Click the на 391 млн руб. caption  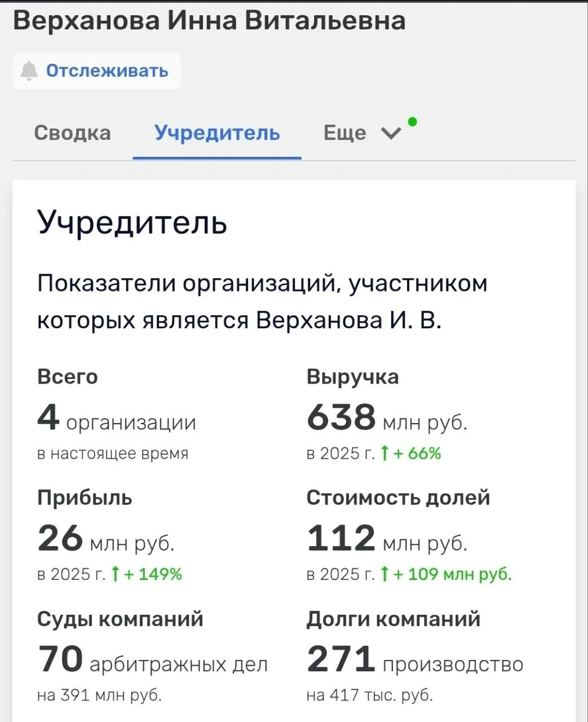[99, 695]
